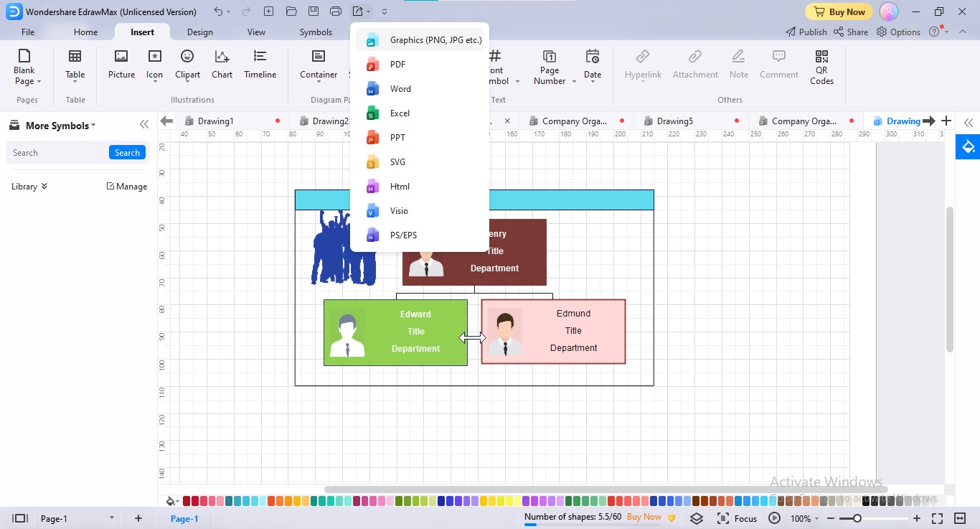Click the Undo arrow icon

pos(218,11)
